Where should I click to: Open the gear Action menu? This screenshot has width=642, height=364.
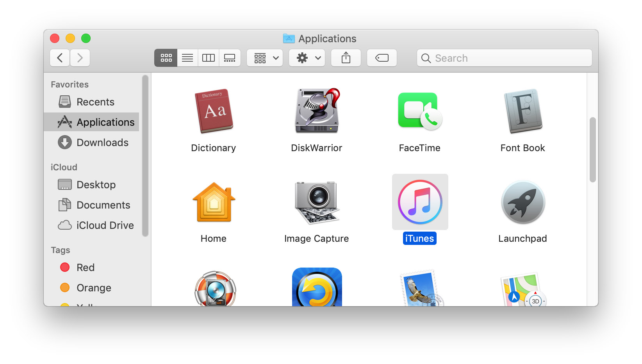coord(307,58)
